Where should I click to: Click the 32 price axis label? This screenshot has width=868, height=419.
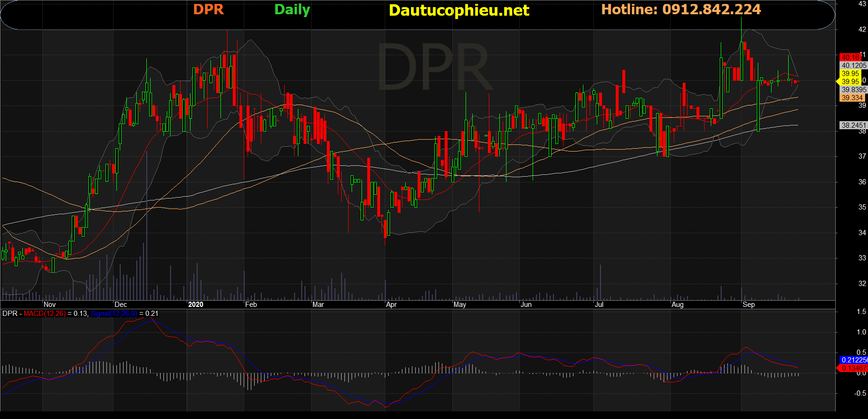click(x=862, y=284)
